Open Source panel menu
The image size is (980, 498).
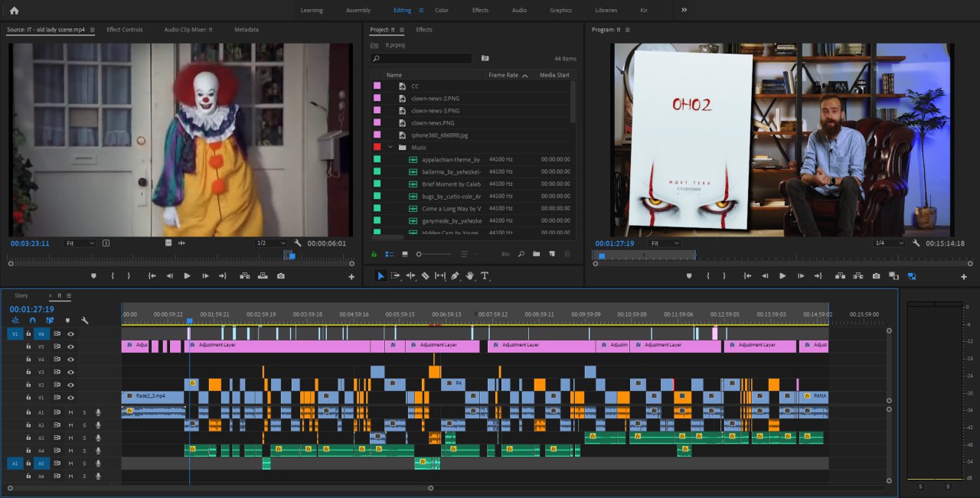coord(93,30)
